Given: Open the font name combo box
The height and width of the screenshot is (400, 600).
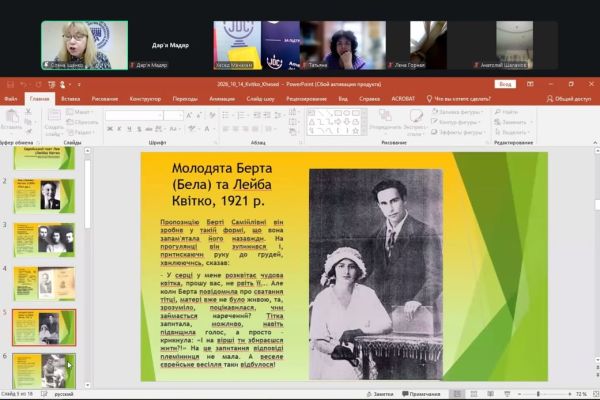Looking at the screenshot, I should pyautogui.click(x=134, y=115).
